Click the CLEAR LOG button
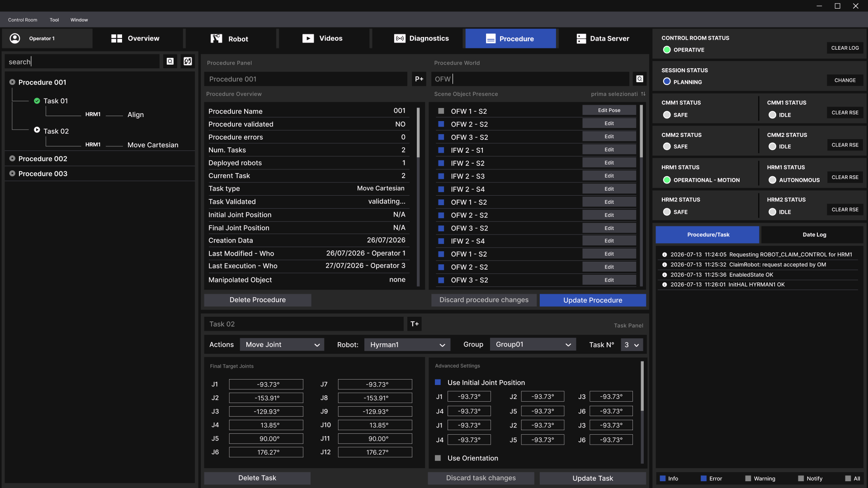 click(x=845, y=48)
